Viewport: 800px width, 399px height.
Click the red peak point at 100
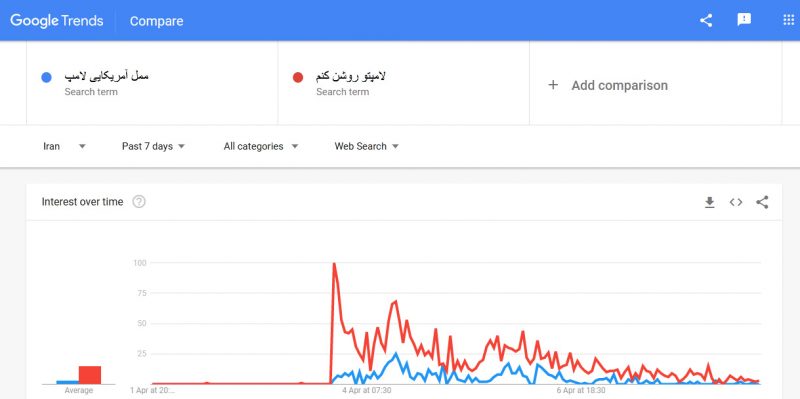(x=334, y=263)
